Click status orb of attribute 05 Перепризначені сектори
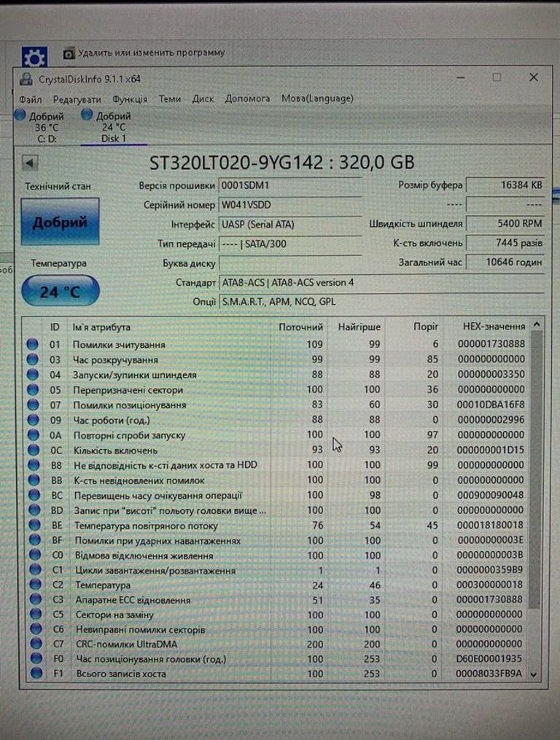 tap(33, 390)
